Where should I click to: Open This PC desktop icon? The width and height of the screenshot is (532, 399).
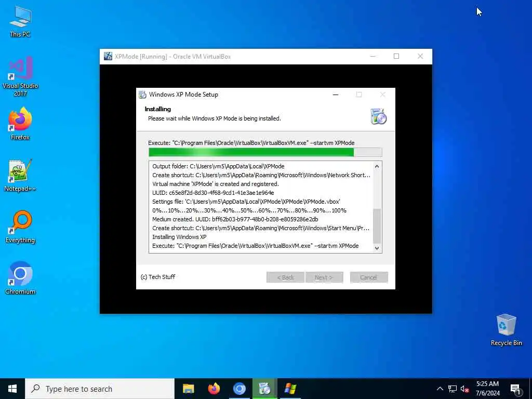click(20, 21)
